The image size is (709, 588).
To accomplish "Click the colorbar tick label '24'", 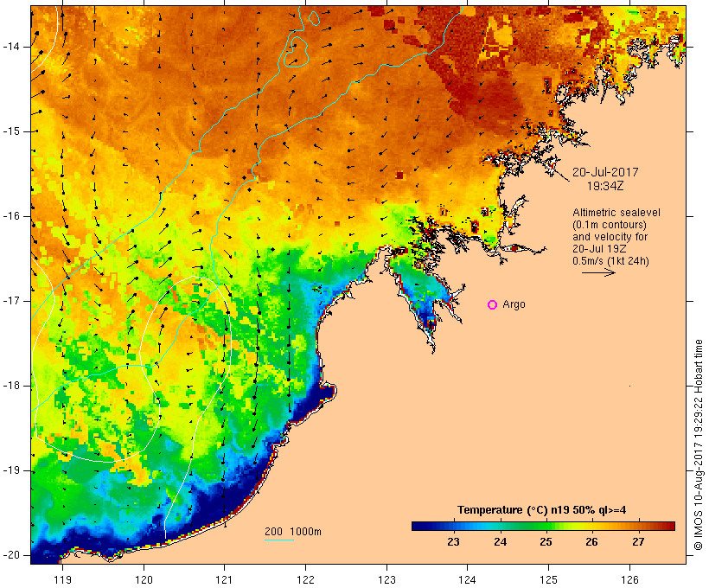I will [x=500, y=542].
